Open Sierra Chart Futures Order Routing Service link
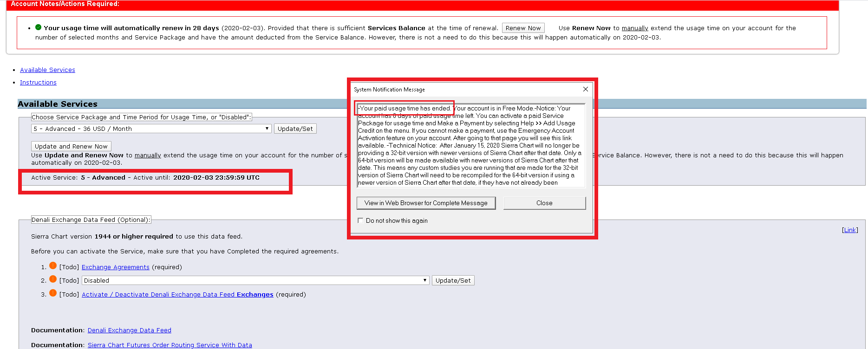The width and height of the screenshot is (868, 349). [170, 345]
